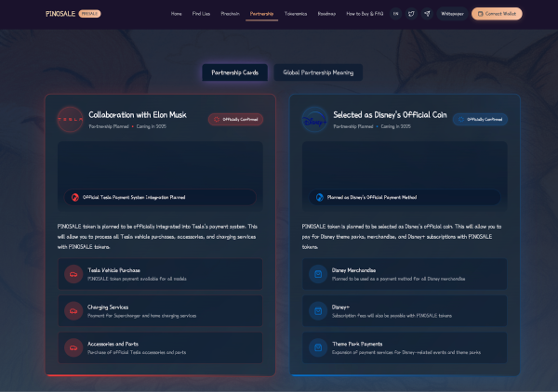Open the Telegram icon link
This screenshot has width=558, height=392.
tap(427, 14)
